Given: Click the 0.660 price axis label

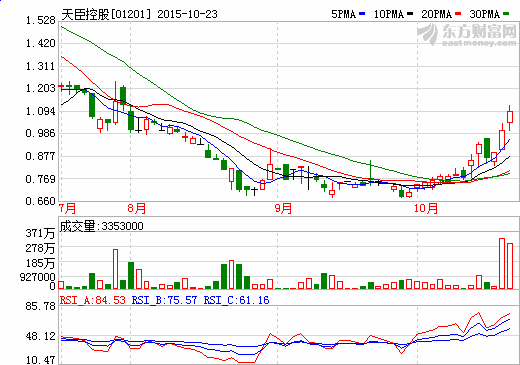Looking at the screenshot, I should click(x=41, y=201).
